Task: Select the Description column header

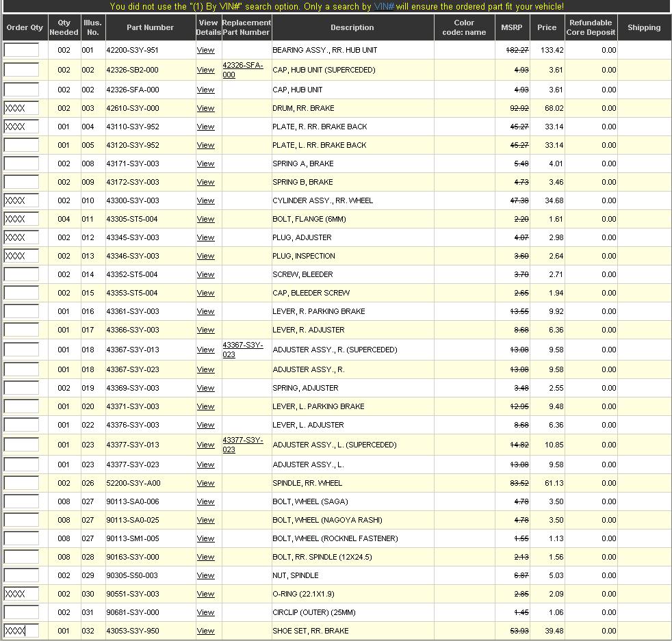Action: (x=352, y=27)
